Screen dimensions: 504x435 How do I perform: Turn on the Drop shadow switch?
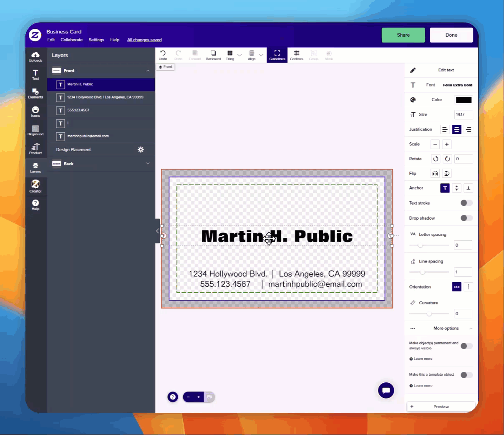click(466, 218)
